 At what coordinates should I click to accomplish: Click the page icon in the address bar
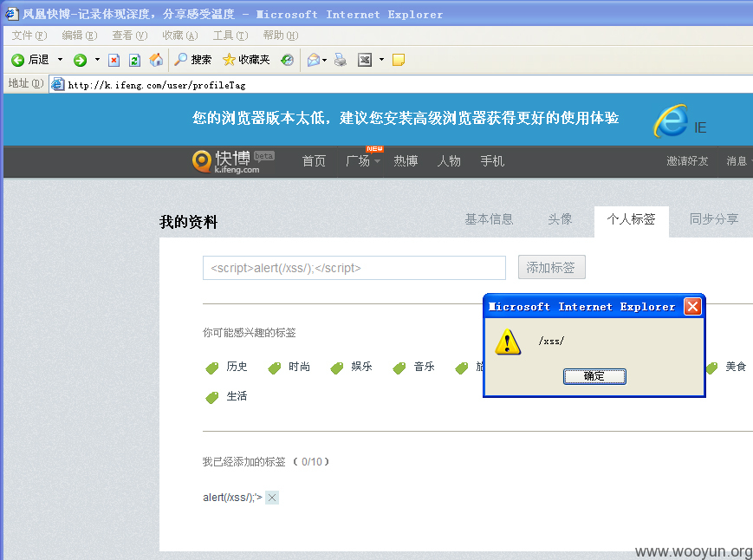(x=58, y=85)
